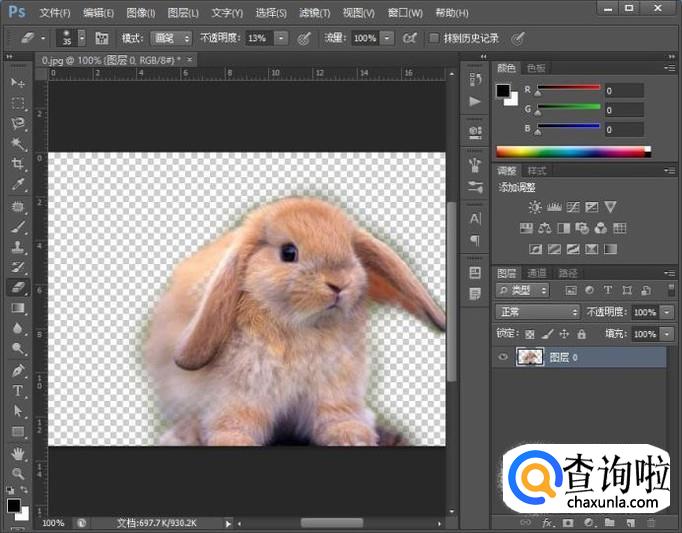Image resolution: width=682 pixels, height=533 pixels.
Task: Hide 图层 0 with the eye icon
Action: (x=503, y=357)
